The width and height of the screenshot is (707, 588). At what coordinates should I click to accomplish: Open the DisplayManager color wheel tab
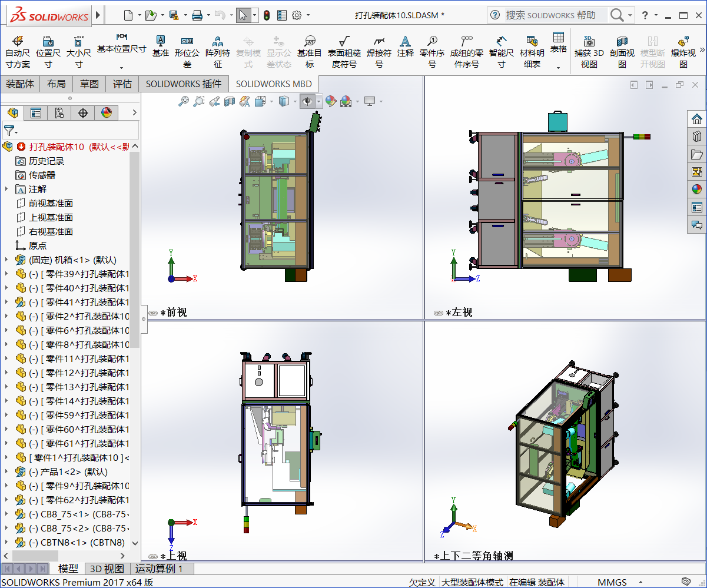pyautogui.click(x=107, y=113)
